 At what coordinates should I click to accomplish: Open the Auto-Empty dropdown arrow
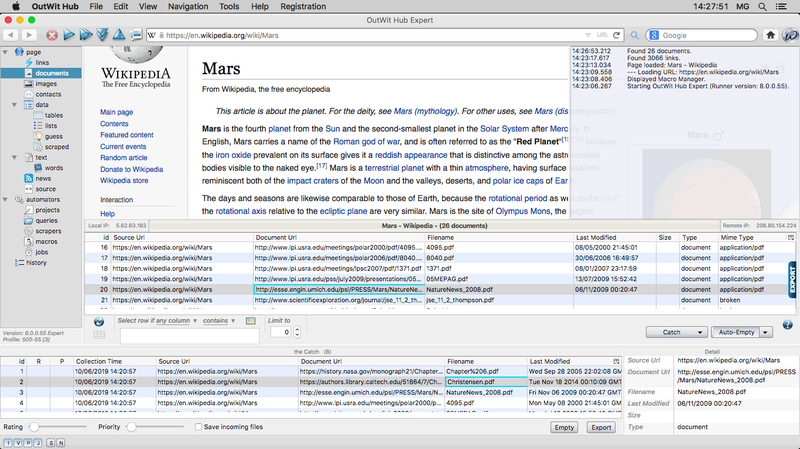point(765,331)
